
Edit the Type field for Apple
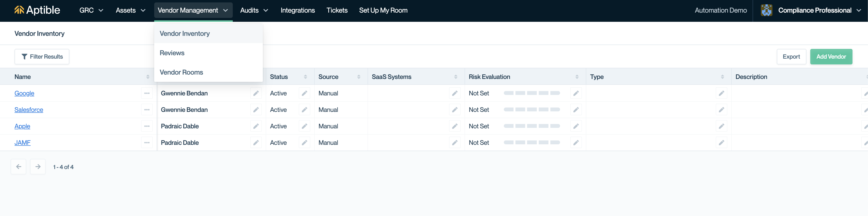722,126
